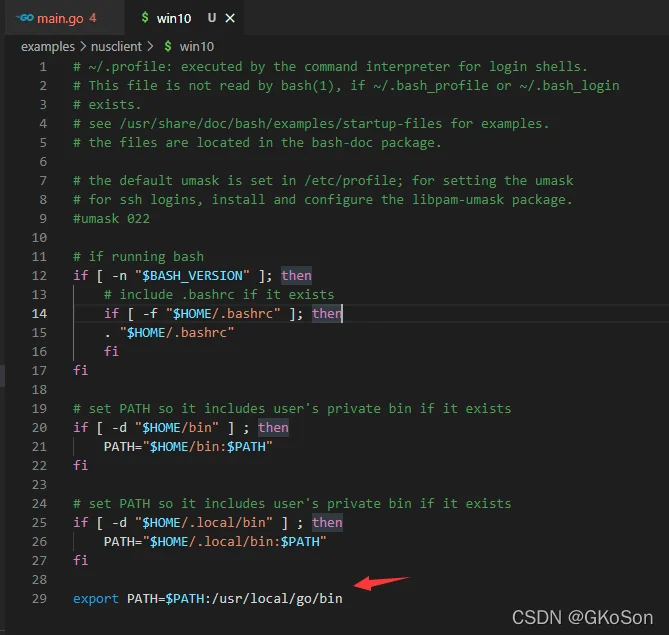Screen dimensions: 669x635
Task: Click the PATH comment on line 19
Action: click(292, 409)
